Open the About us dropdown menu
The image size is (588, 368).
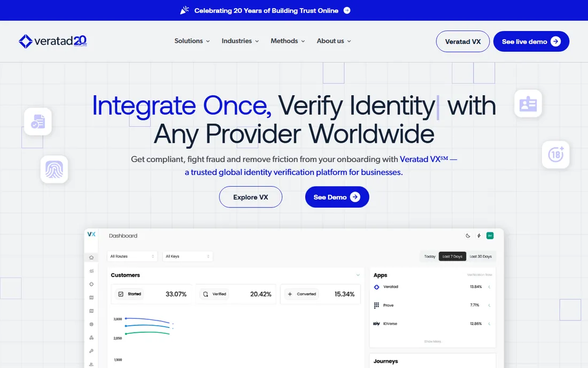tap(334, 41)
